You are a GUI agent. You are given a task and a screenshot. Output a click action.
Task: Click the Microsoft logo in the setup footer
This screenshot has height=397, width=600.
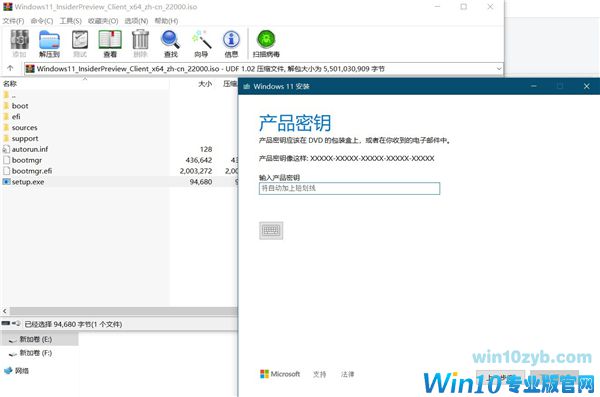click(x=280, y=374)
